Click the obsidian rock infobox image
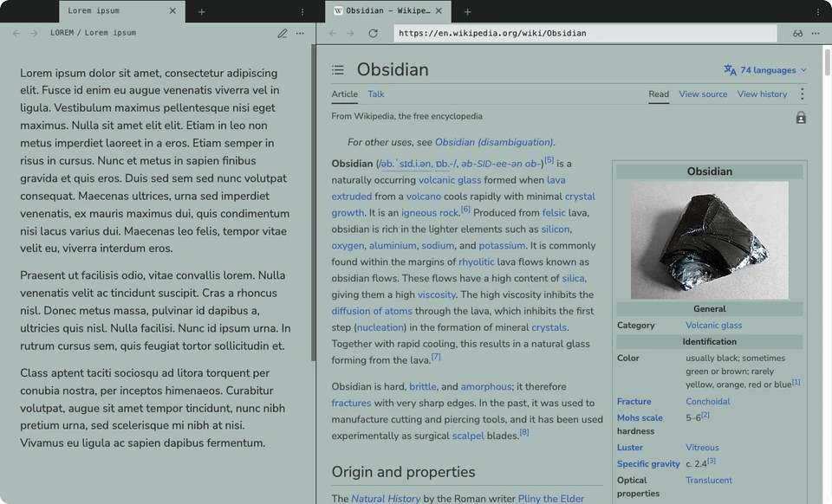 pos(710,240)
